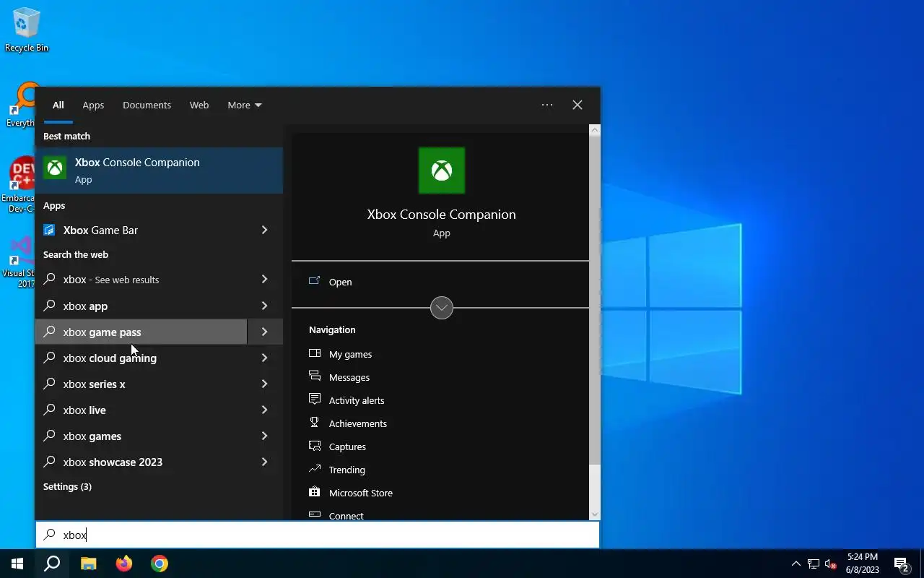Expand the 'xbox showcase 2023' suggestion arrow
Screen dimensions: 924x578
(x=264, y=462)
